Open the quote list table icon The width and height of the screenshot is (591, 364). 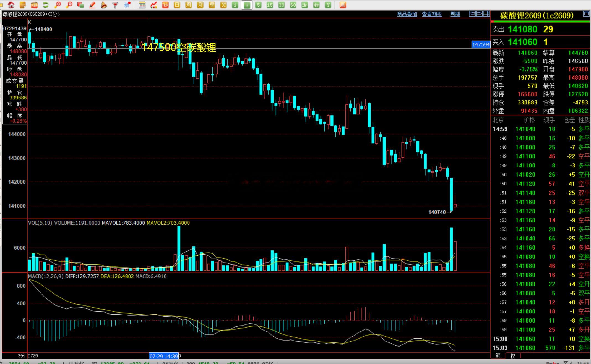142,5
